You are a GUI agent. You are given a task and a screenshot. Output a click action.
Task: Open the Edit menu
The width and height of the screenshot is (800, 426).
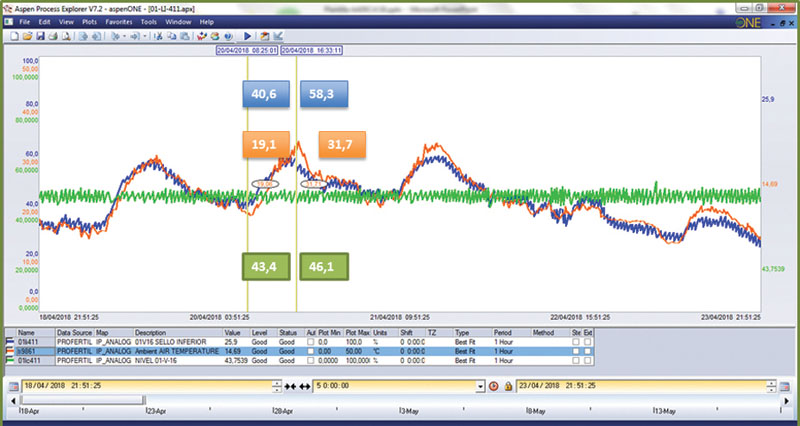[x=44, y=22]
